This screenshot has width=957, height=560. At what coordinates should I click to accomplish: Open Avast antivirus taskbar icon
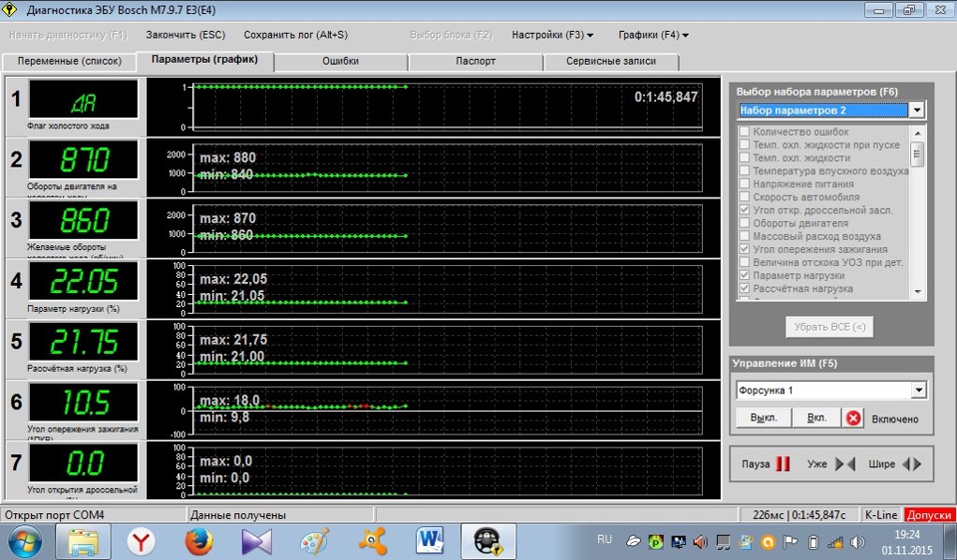tap(372, 542)
